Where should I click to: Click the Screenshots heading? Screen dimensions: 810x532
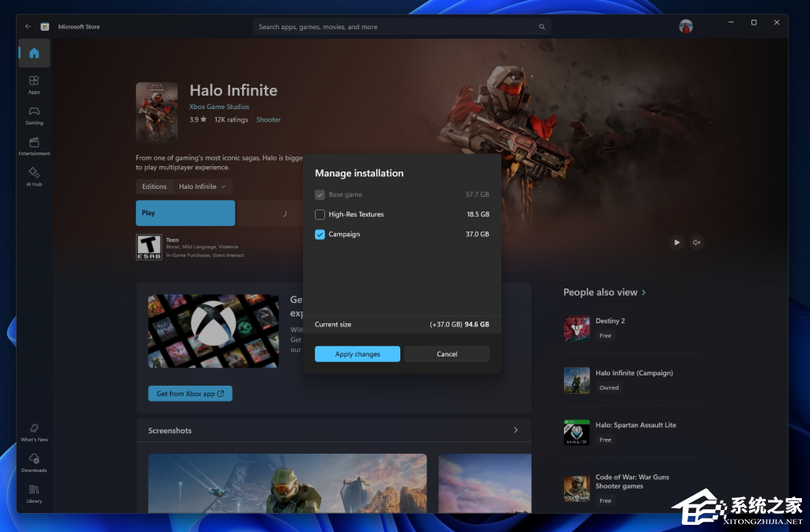(x=170, y=430)
